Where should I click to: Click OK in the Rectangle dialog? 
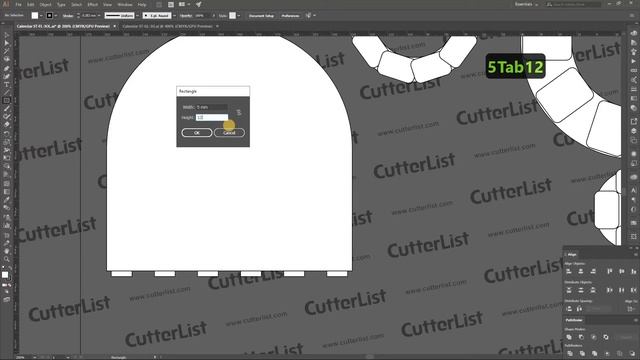(197, 133)
